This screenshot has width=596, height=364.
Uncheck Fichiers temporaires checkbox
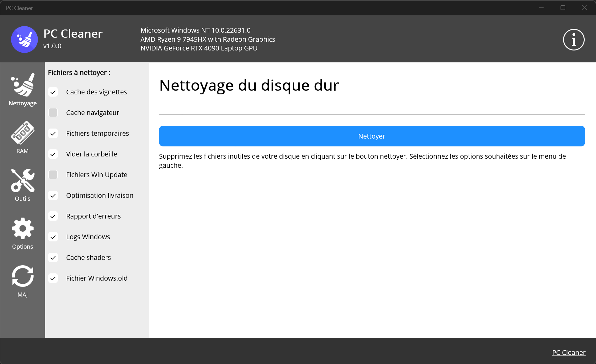point(53,133)
